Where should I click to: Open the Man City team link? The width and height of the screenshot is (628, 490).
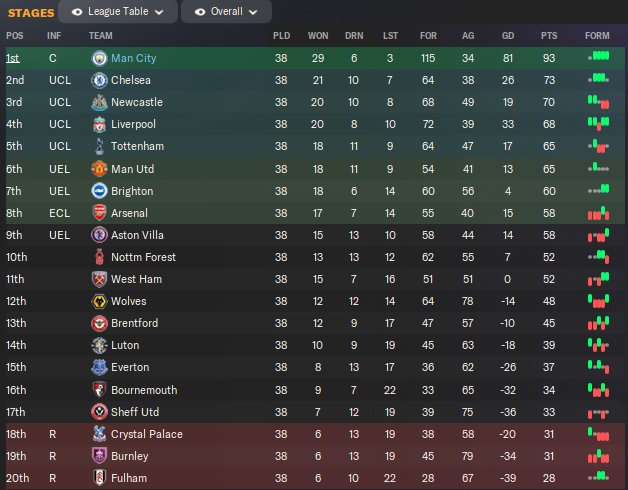click(x=133, y=58)
